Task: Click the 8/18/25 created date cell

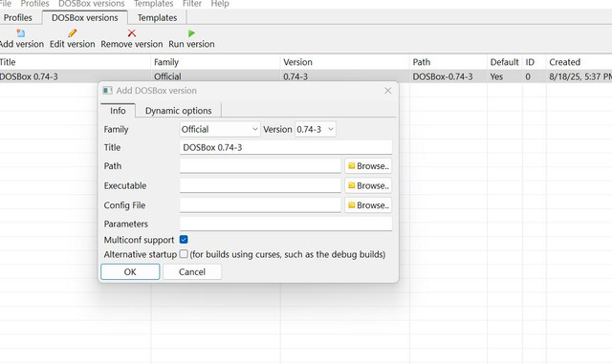Action: click(580, 76)
